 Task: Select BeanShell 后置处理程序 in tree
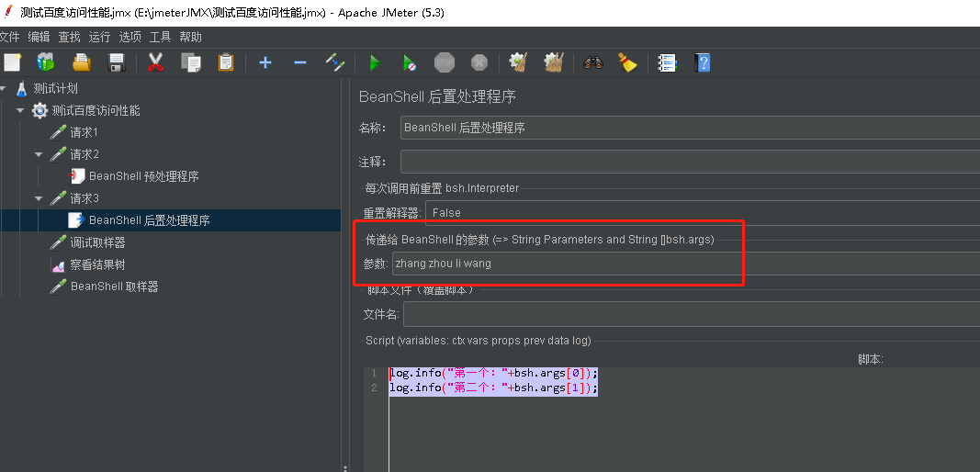tap(150, 220)
